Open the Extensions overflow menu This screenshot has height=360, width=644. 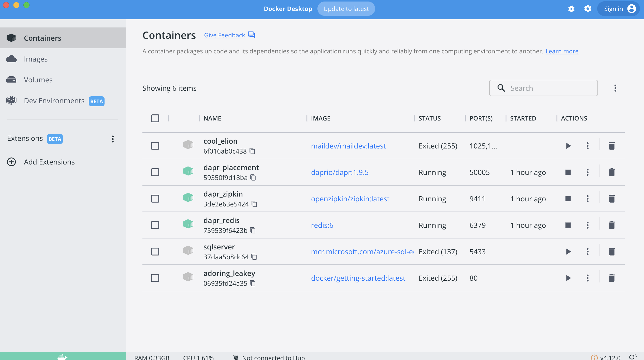pos(113,139)
